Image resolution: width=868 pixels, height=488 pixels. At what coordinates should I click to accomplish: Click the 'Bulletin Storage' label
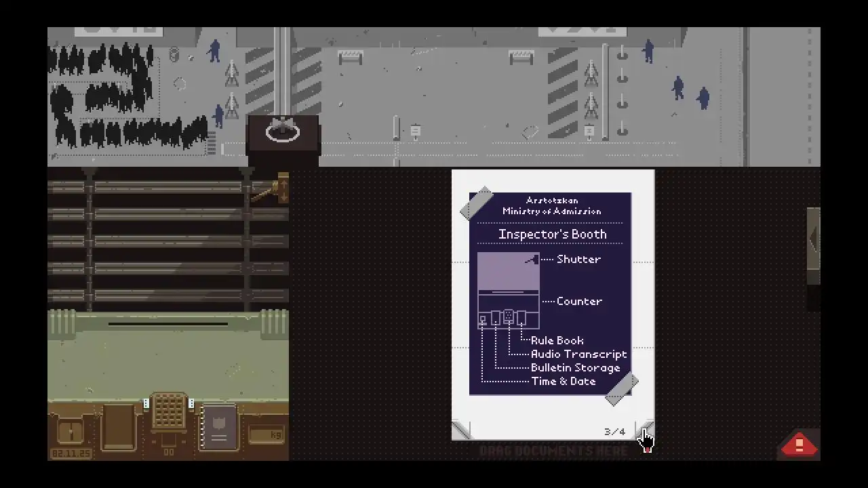point(575,367)
